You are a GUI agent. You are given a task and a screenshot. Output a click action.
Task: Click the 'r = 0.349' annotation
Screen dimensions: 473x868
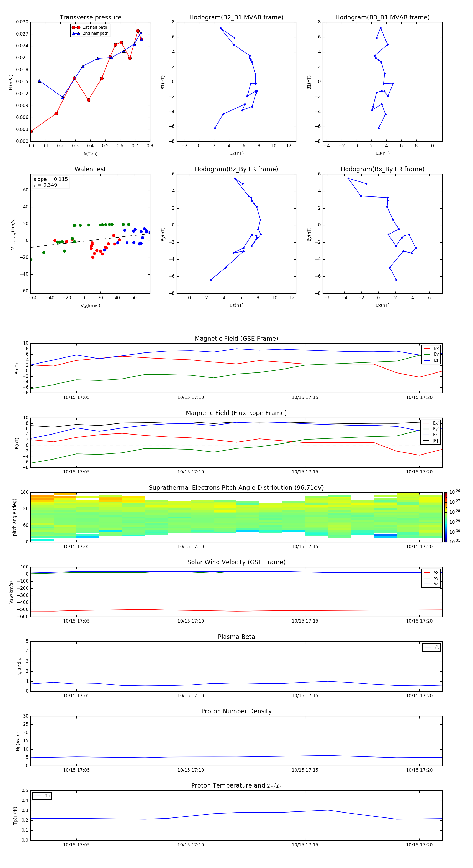click(45, 185)
